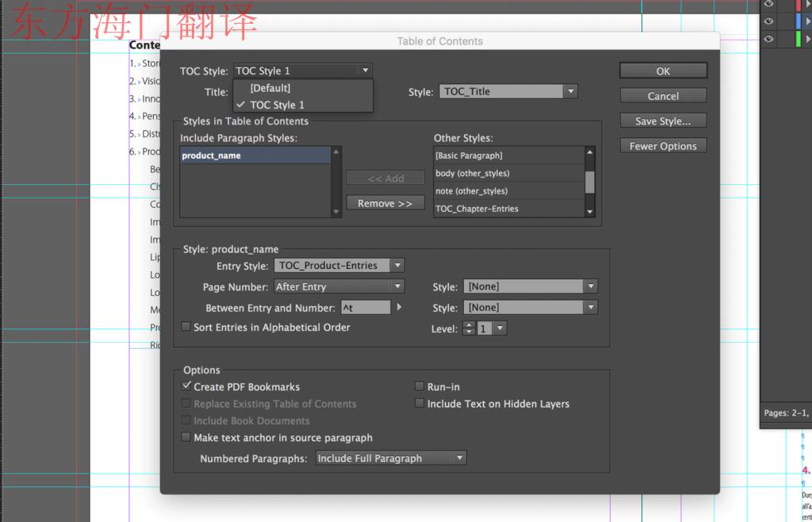Expand the blue layer disclosure triangle
The height and width of the screenshot is (522, 812).
point(808,21)
